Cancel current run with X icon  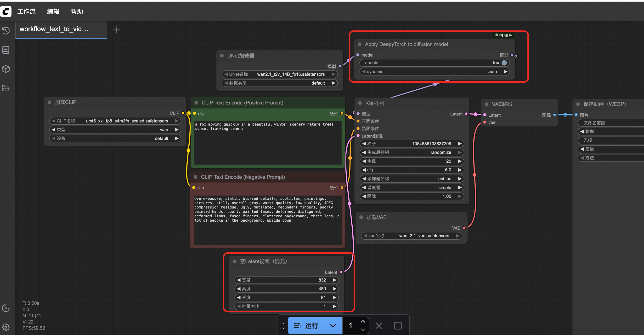tap(378, 325)
